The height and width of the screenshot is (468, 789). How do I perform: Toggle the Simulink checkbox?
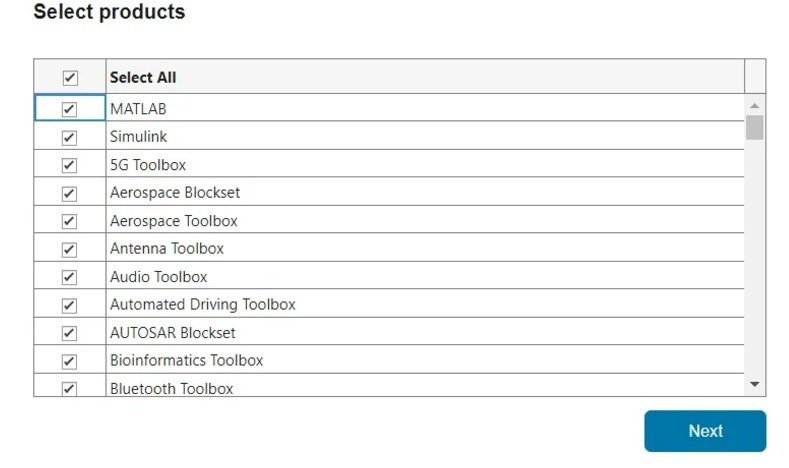pyautogui.click(x=70, y=137)
